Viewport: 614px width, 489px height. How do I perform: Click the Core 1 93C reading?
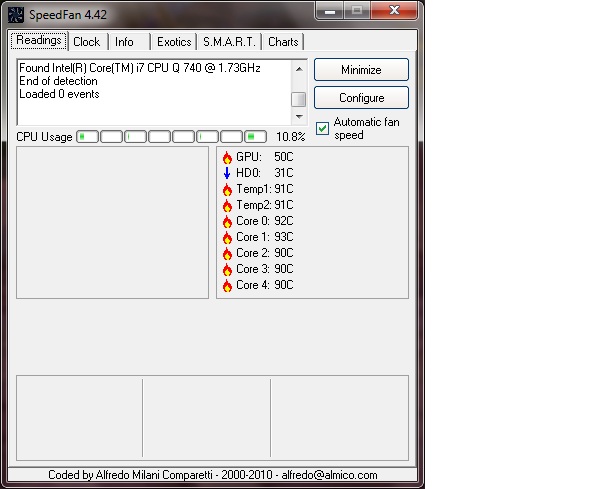[265, 237]
